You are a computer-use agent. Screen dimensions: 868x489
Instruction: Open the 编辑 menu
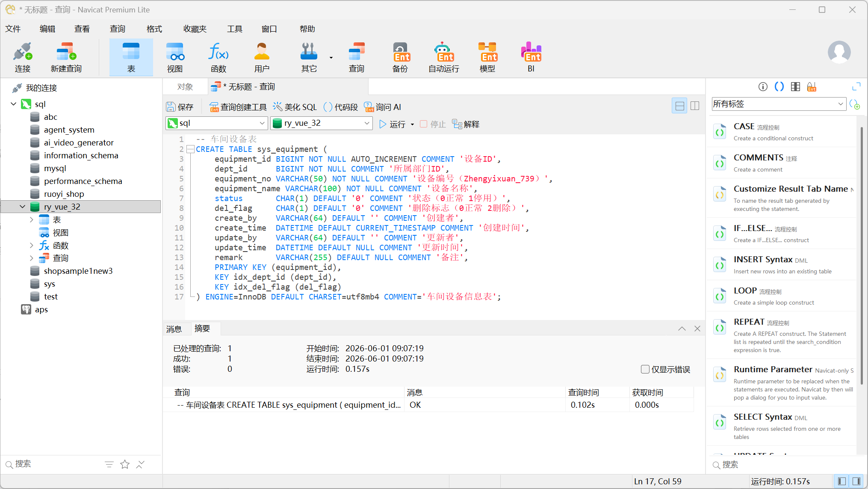[x=47, y=29]
